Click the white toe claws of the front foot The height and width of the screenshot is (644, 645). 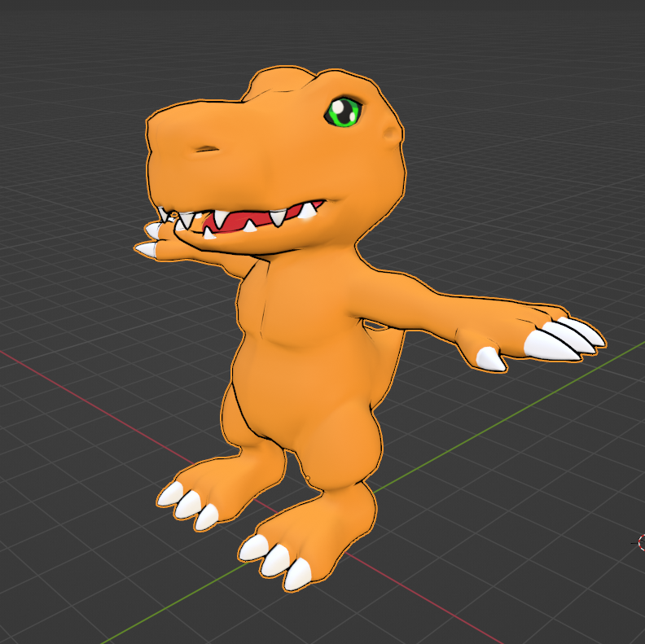point(277,561)
